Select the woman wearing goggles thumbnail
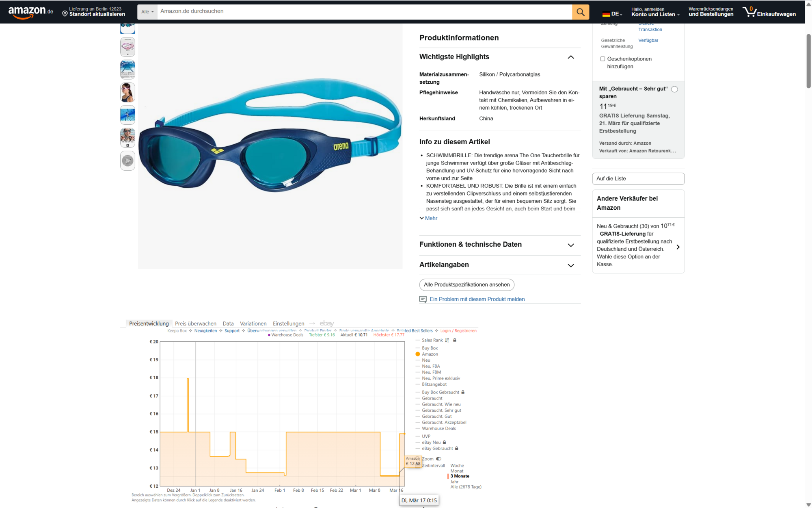Image resolution: width=812 pixels, height=508 pixels. [x=127, y=92]
